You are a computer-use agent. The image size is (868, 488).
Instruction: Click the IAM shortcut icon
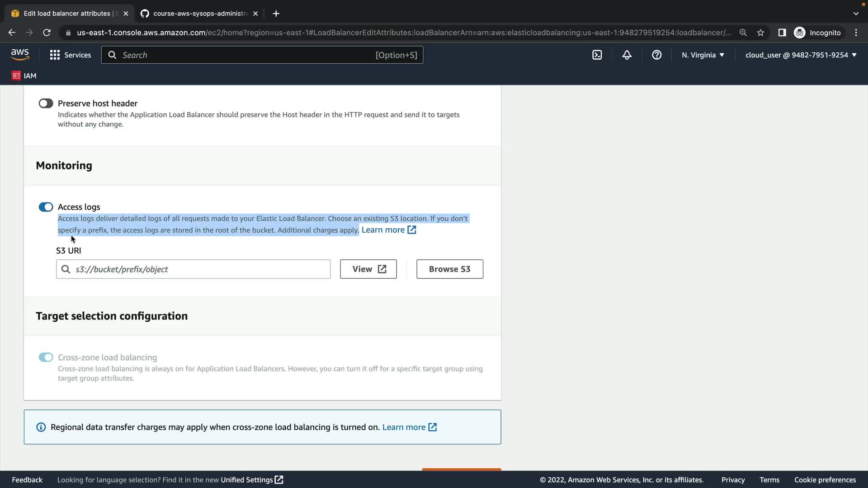pyautogui.click(x=16, y=75)
